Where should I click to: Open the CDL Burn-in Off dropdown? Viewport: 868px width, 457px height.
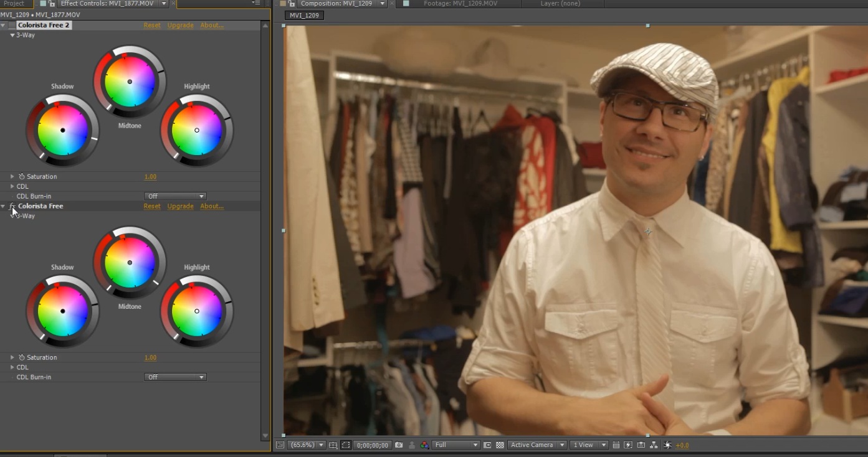point(175,196)
